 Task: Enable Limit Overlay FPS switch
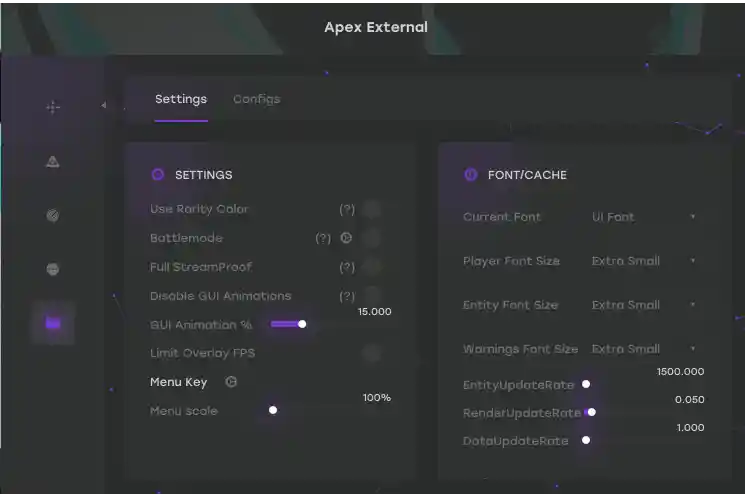372,353
